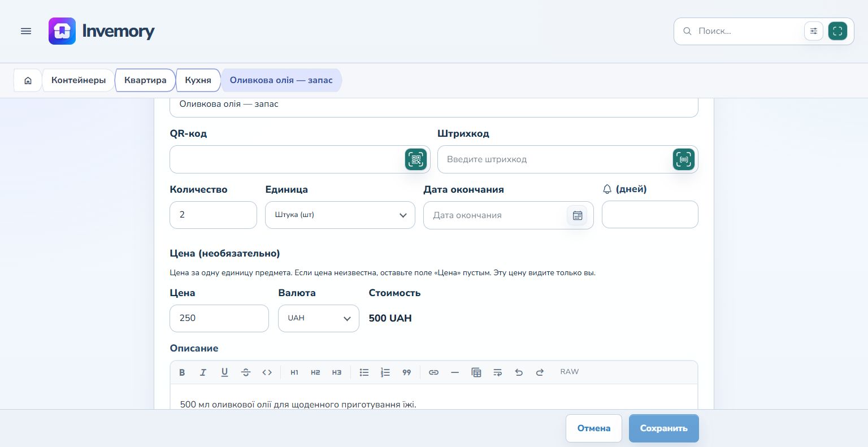
Task: Set Heading 3 style
Action: click(337, 372)
